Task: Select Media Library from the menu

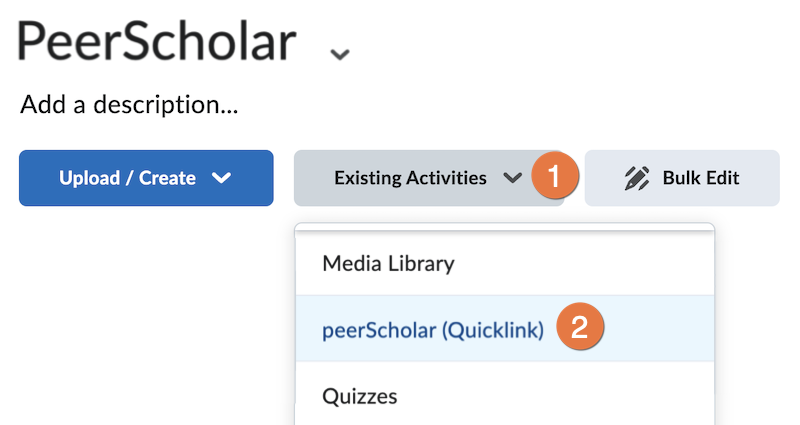Action: 388,264
